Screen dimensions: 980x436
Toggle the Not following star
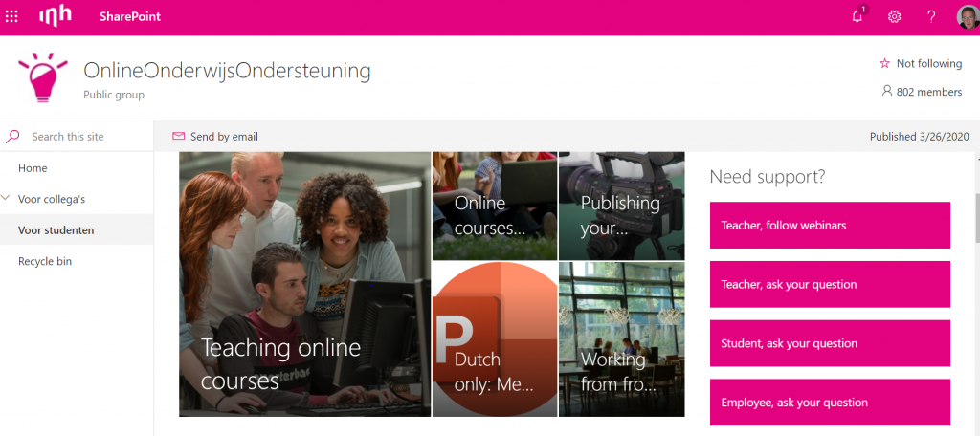884,63
